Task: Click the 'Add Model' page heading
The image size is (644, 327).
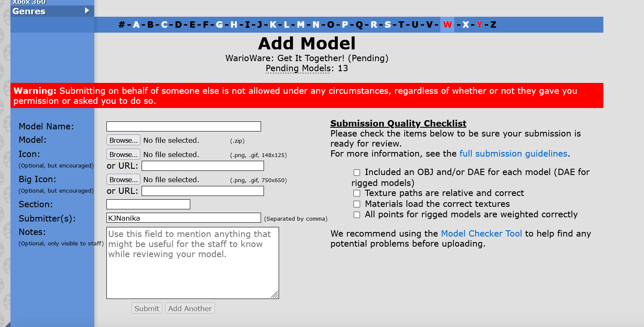Action: (307, 44)
